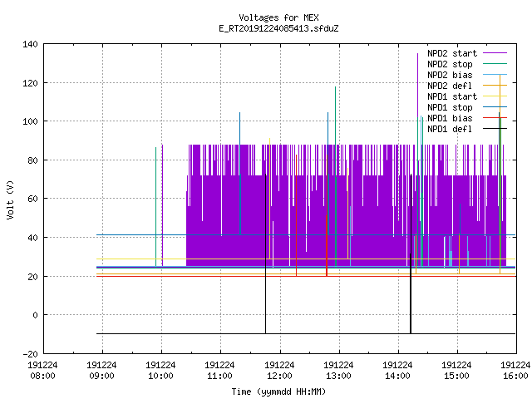Click the -20 tick label on y-axis
This screenshot has height=399, width=532.
30,354
